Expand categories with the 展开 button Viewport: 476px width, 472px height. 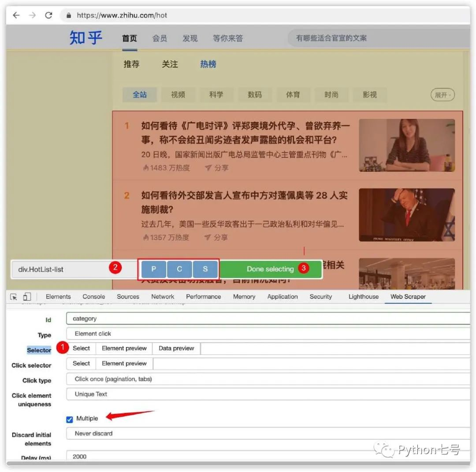click(443, 95)
